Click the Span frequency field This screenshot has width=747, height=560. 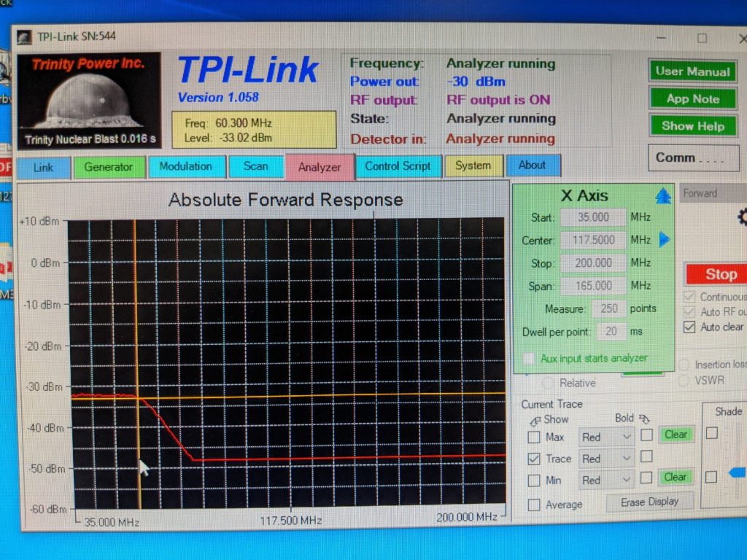(x=593, y=286)
